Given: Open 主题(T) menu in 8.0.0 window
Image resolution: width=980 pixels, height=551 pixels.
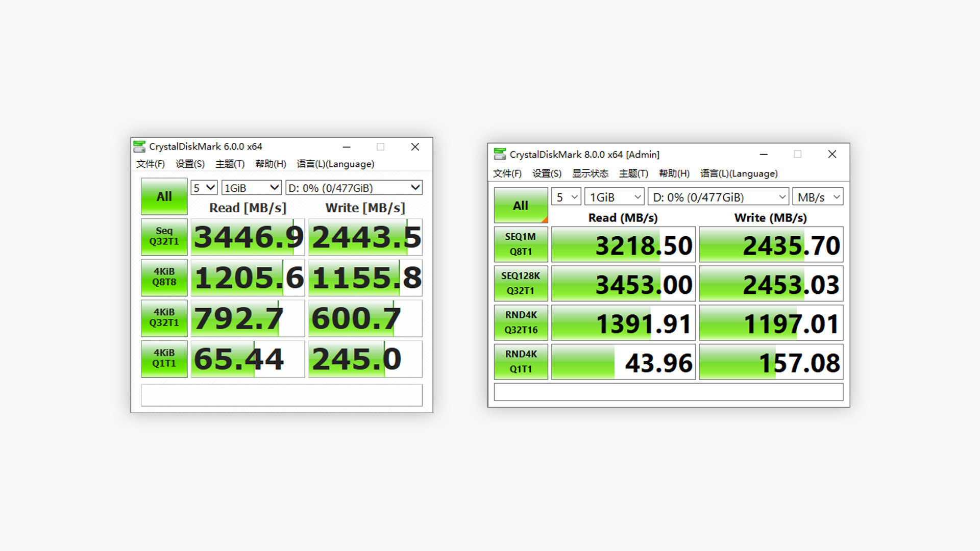Looking at the screenshot, I should click(633, 173).
